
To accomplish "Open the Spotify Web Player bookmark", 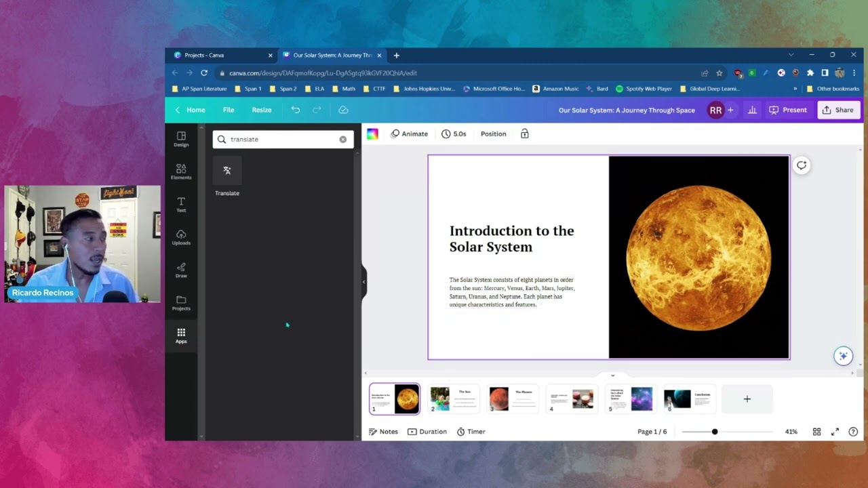I will (644, 89).
